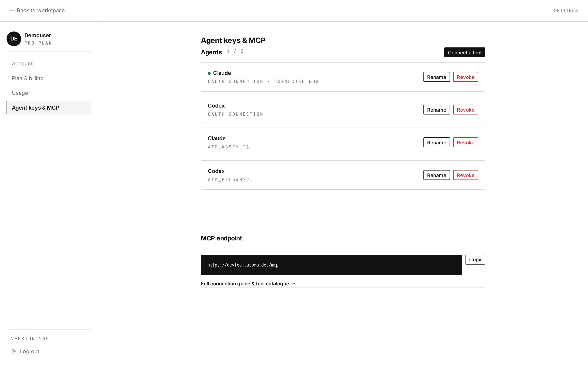Revoke the connected OAuth Claude agent
Image resolution: width=588 pixels, height=368 pixels.
tap(465, 77)
